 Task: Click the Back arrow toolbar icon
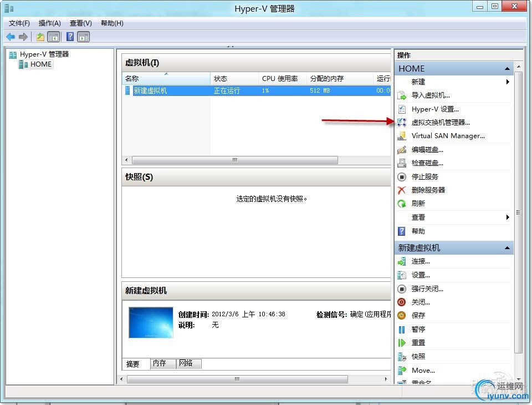click(11, 37)
